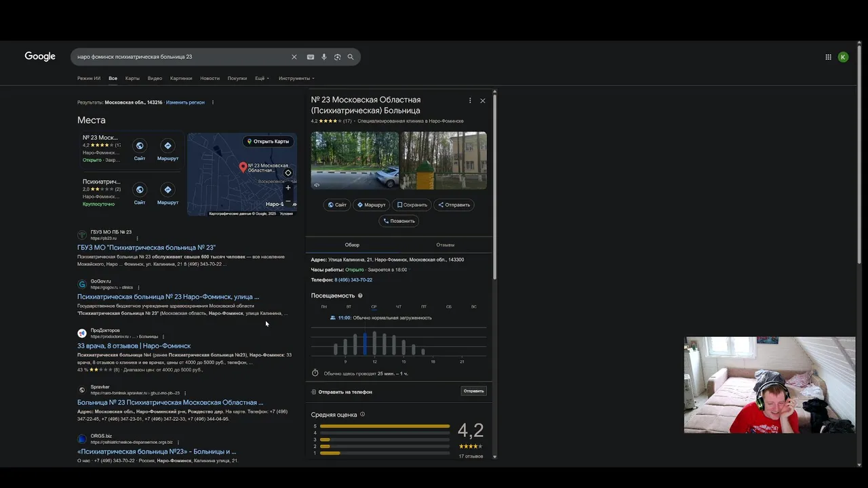This screenshot has width=868, height=488.
Task: Click the Сайт globe icon for Психиатрич... place
Action: coord(140,190)
